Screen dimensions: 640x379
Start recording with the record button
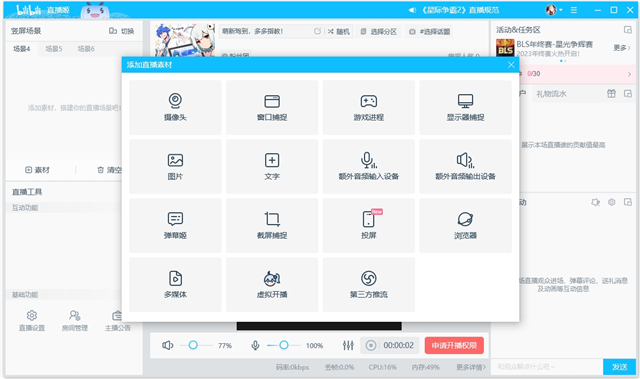[371, 346]
